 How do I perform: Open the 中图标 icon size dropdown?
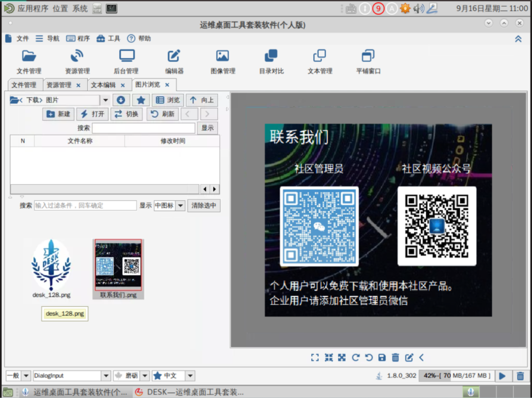tap(180, 206)
